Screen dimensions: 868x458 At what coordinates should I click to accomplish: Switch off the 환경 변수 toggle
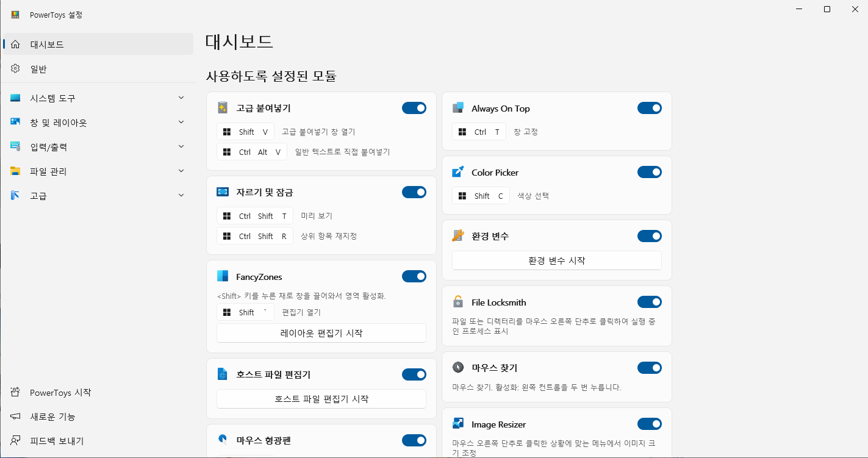[650, 235]
